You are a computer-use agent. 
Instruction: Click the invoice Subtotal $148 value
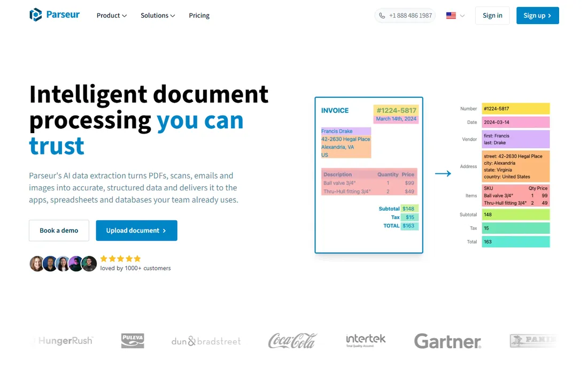pyautogui.click(x=408, y=209)
